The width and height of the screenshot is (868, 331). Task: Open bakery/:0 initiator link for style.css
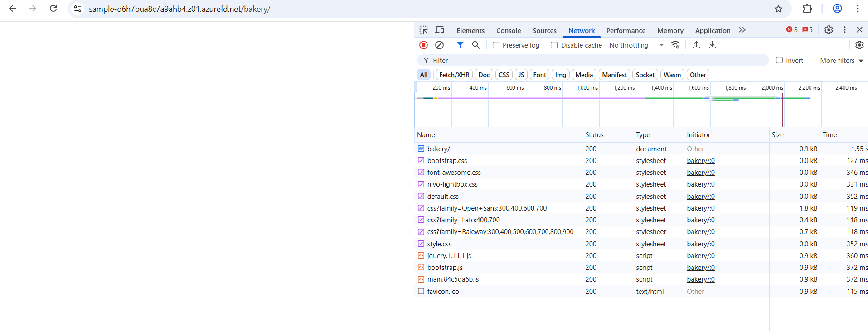click(701, 244)
